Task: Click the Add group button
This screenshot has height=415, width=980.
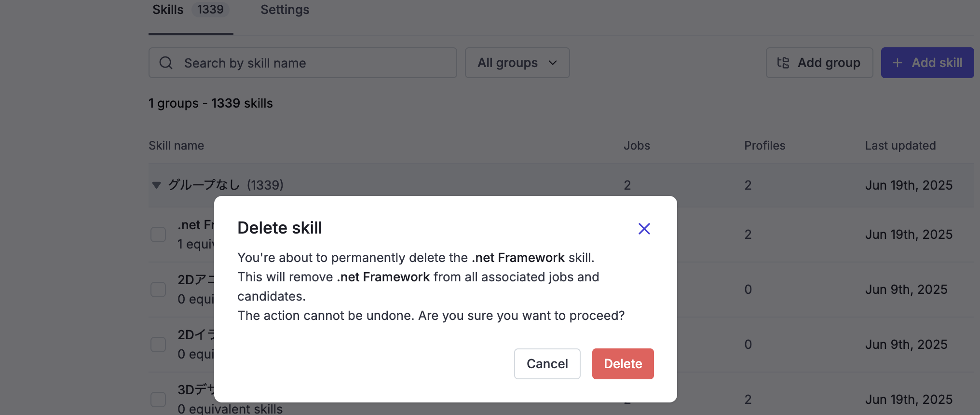Action: click(x=819, y=63)
